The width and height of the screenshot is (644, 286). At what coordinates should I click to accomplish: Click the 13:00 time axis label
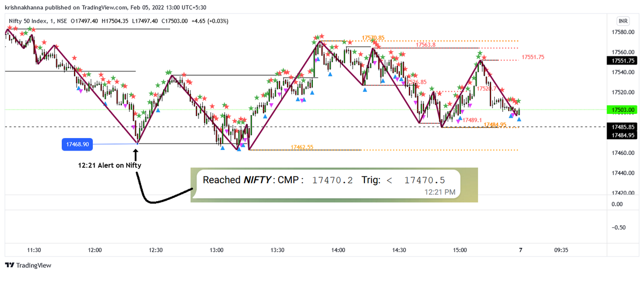tap(217, 250)
